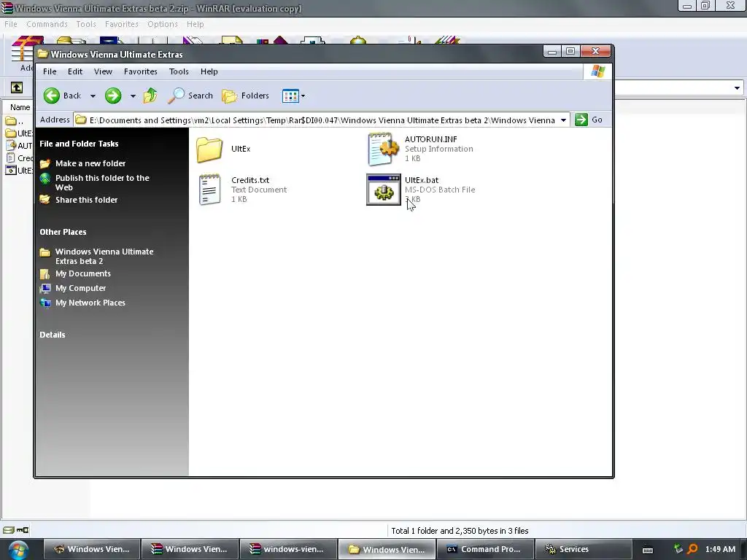Screen dimensions: 747x560
Task: Expand WinRAR's path dropdown arrow
Action: [737, 87]
